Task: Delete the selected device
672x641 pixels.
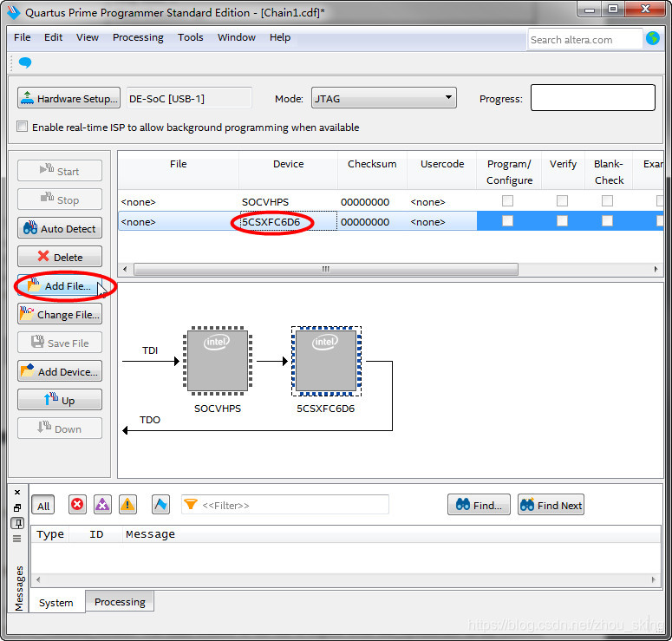Action: click(60, 257)
